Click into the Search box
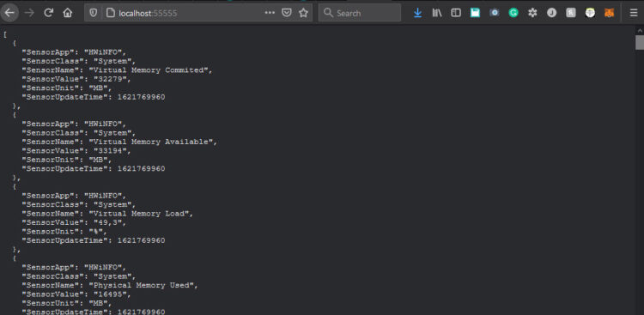This screenshot has width=644, height=315. click(360, 13)
